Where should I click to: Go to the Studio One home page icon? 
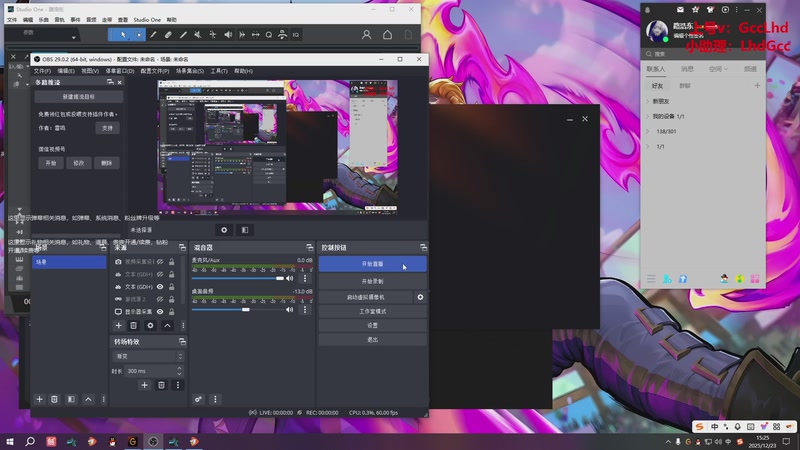coord(387,35)
